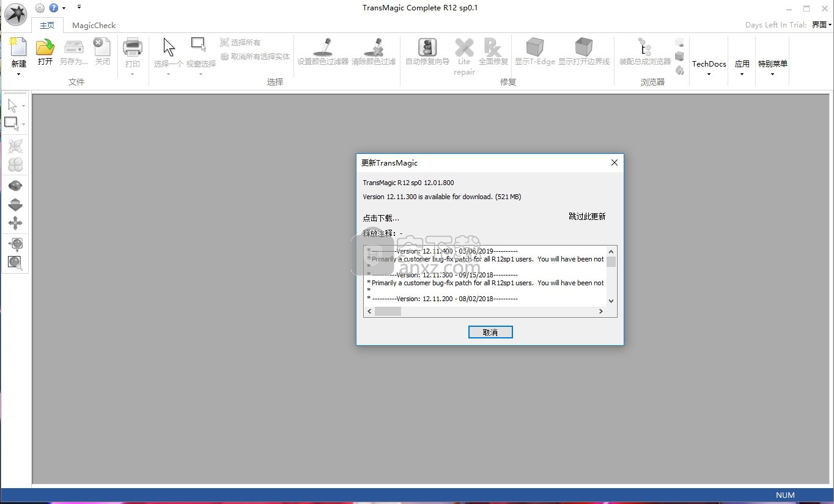Click the fit-all view sphere icon
The height and width of the screenshot is (504, 834).
[15, 244]
